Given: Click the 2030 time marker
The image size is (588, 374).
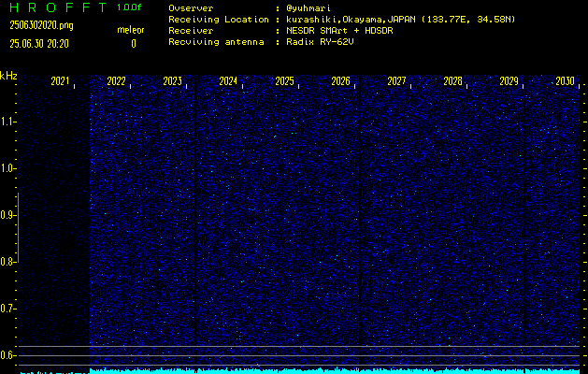Looking at the screenshot, I should click(566, 81).
